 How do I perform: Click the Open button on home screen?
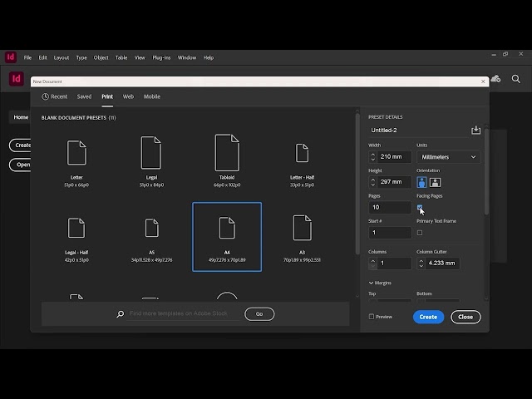(x=20, y=165)
